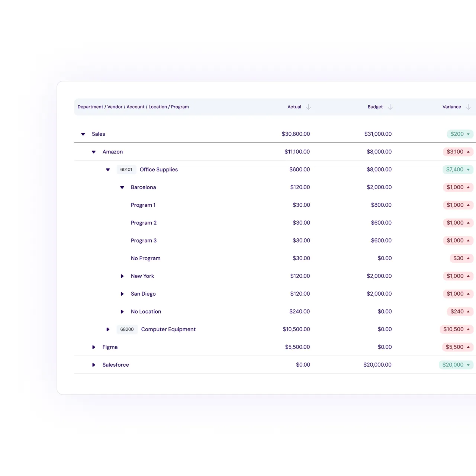The width and height of the screenshot is (476, 476).
Task: Collapse the Barcelona location
Action: click(122, 187)
